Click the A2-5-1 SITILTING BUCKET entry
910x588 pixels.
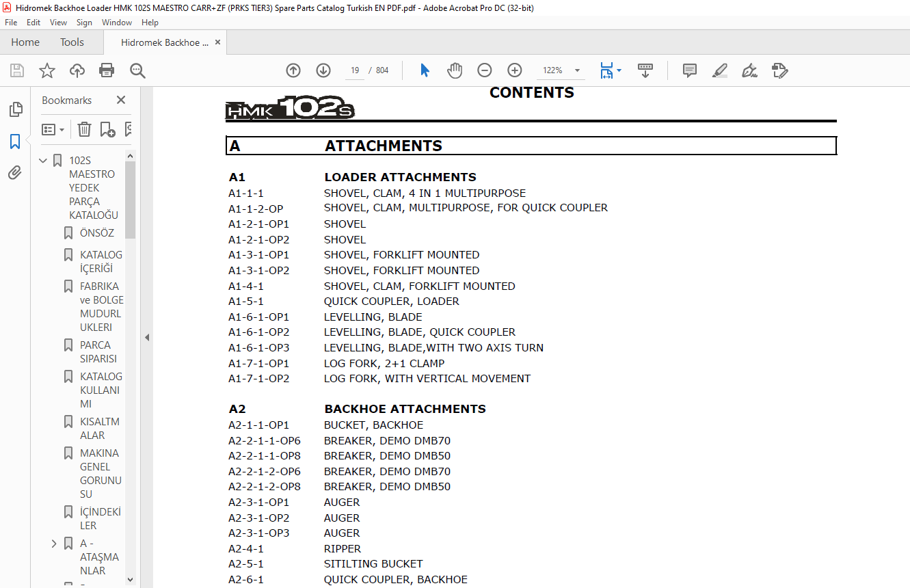coord(325,564)
